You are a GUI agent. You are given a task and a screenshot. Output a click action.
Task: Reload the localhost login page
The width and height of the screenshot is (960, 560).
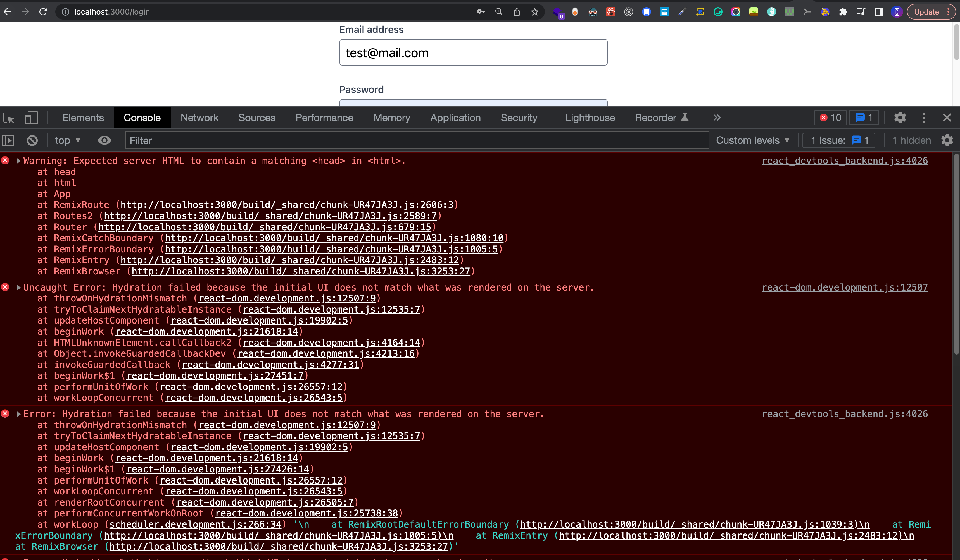(43, 12)
